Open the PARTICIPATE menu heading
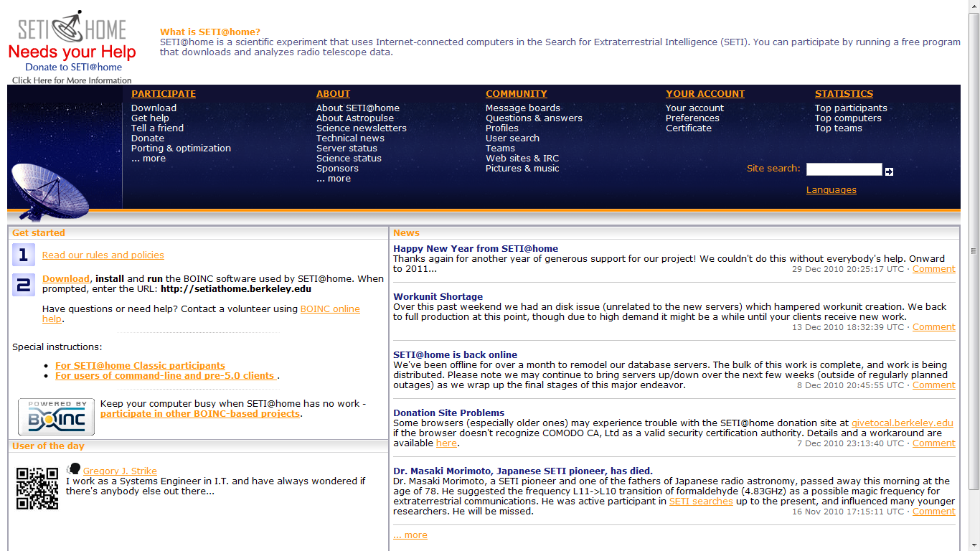The image size is (980, 551). click(164, 94)
